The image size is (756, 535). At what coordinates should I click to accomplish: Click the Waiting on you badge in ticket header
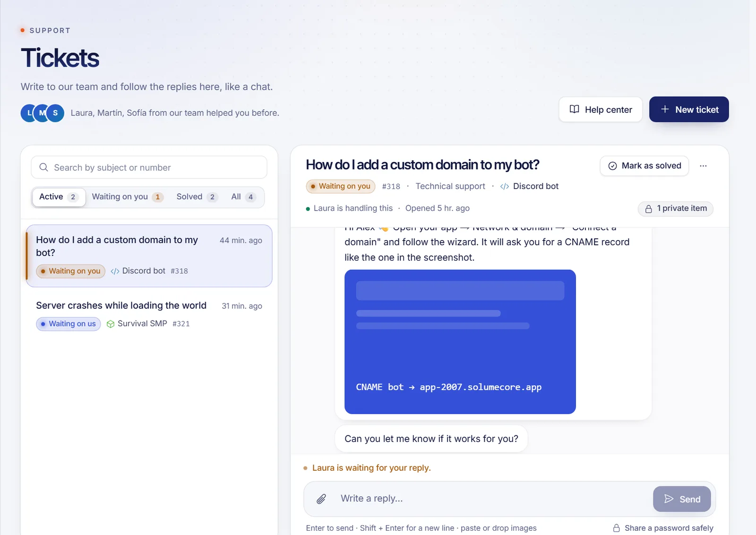(341, 186)
